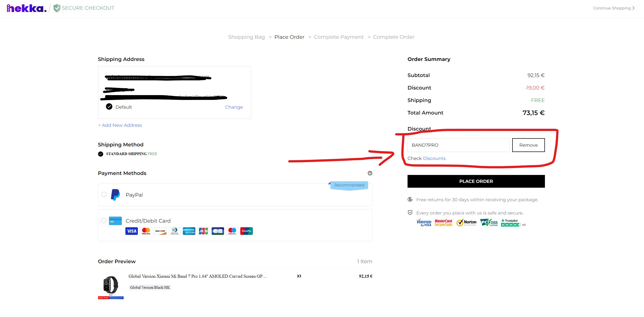644x317 pixels.
Task: Click the Subtotal 92,15 € value
Action: coord(536,75)
